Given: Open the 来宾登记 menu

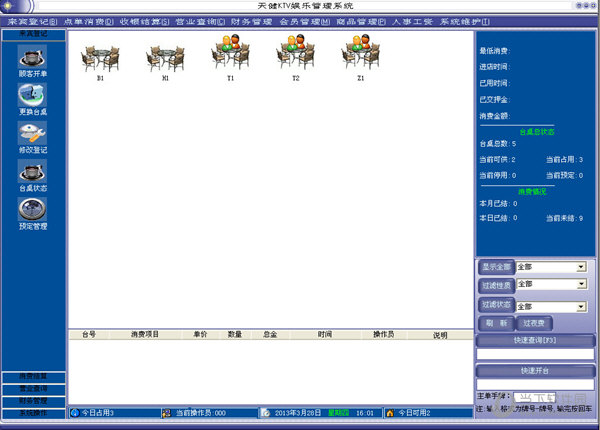Looking at the screenshot, I should pos(33,22).
